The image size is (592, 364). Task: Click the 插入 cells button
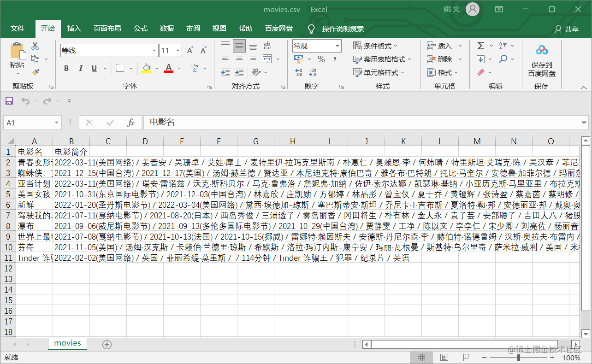439,46
